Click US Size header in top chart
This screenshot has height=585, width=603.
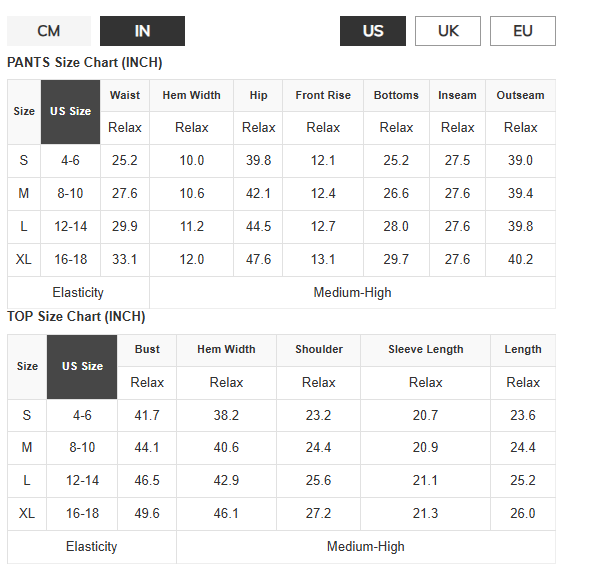pos(82,366)
